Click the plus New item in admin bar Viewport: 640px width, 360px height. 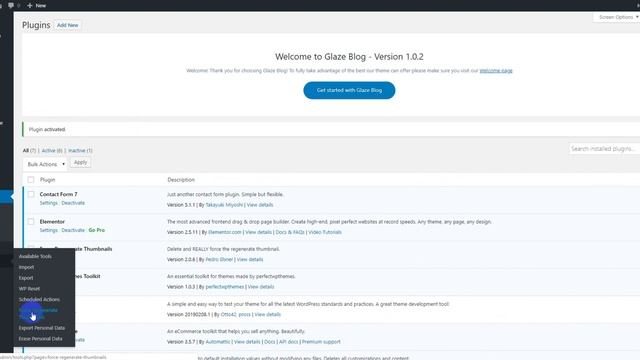36,5
